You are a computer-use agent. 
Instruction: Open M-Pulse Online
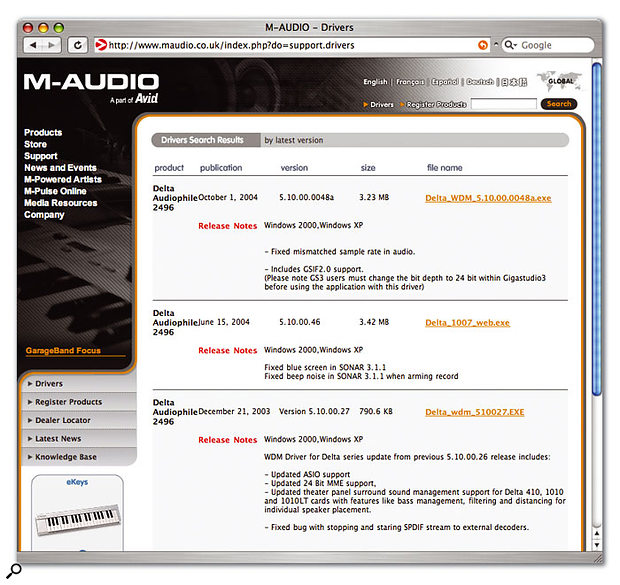point(55,191)
